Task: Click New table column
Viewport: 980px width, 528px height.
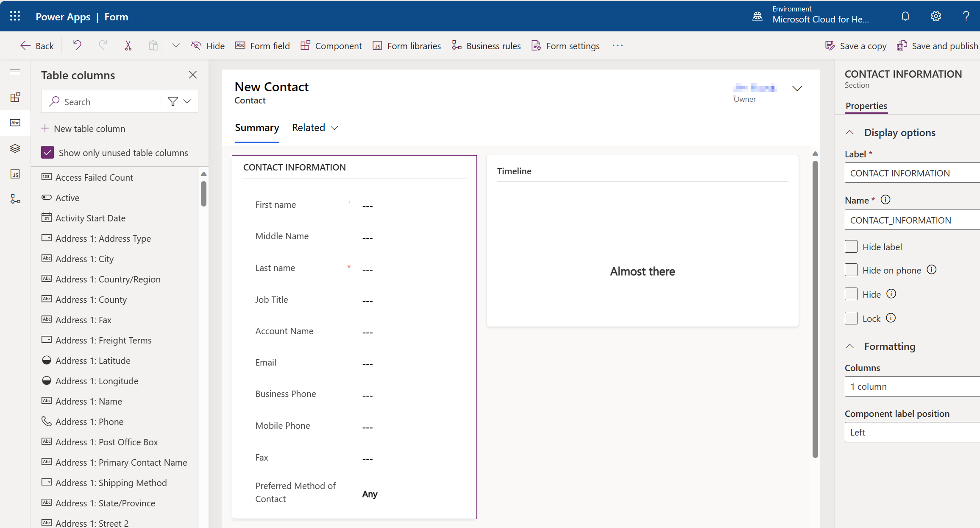Action: [84, 129]
